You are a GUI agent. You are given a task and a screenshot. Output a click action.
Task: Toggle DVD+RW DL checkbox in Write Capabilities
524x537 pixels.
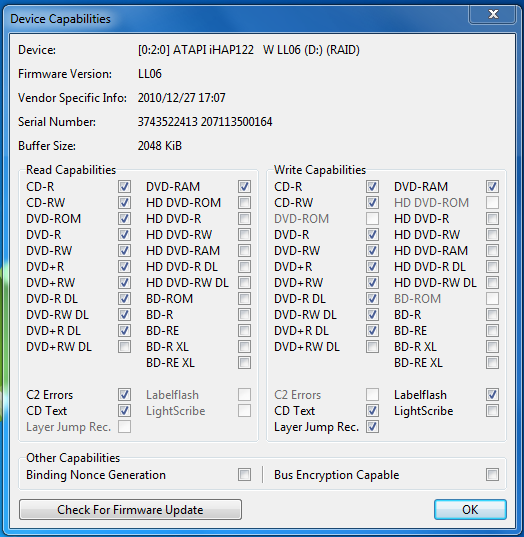click(x=372, y=347)
